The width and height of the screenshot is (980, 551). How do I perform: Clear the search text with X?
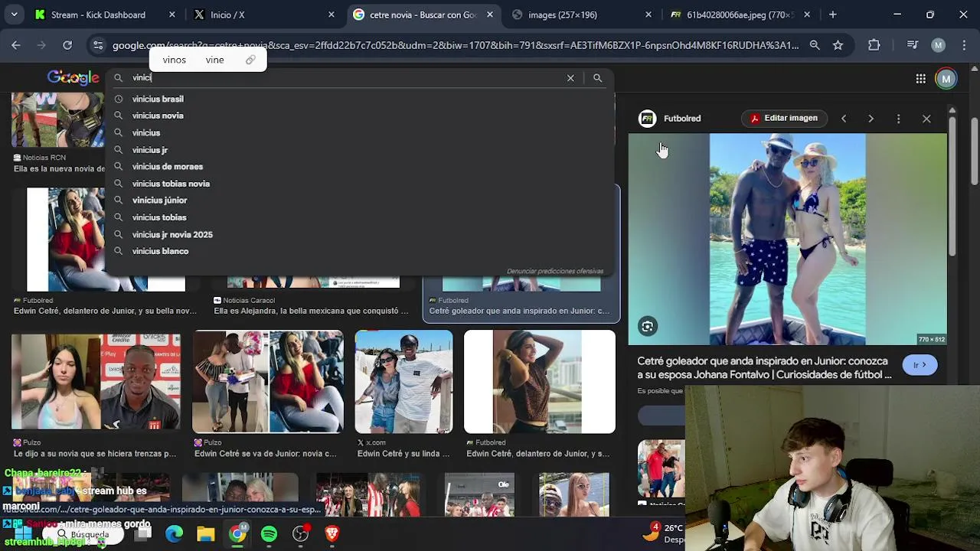coord(570,78)
